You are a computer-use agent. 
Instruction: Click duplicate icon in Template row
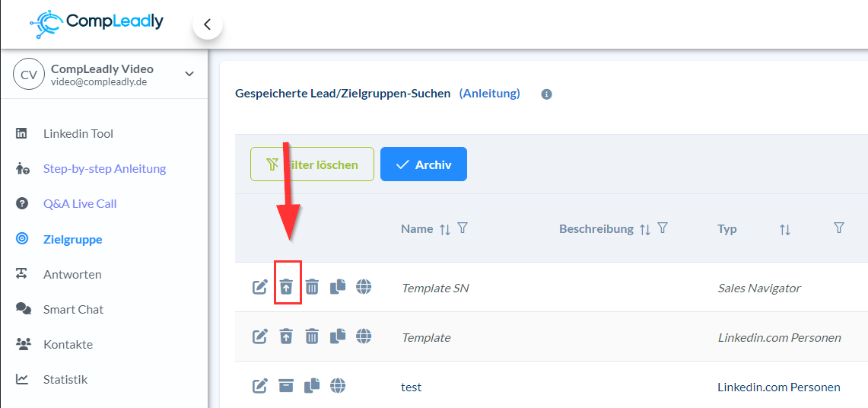pyautogui.click(x=338, y=336)
